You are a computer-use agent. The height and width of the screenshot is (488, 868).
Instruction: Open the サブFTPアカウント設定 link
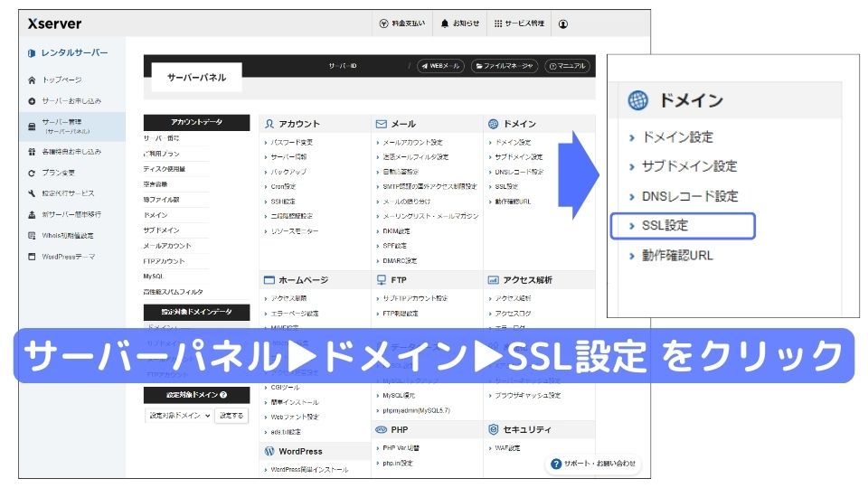click(415, 299)
